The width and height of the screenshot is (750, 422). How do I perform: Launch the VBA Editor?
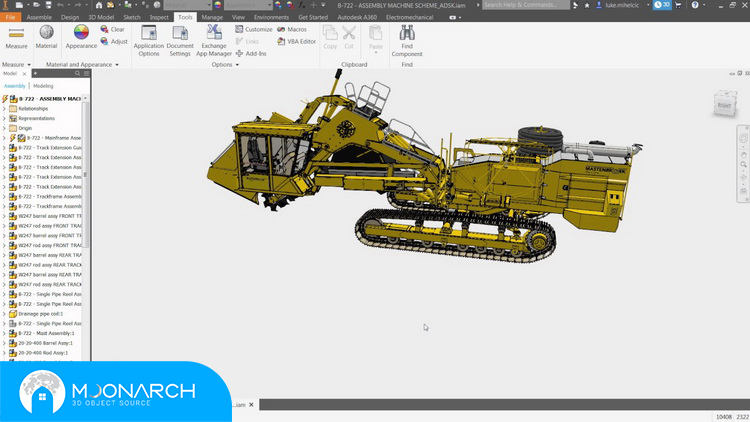click(297, 42)
